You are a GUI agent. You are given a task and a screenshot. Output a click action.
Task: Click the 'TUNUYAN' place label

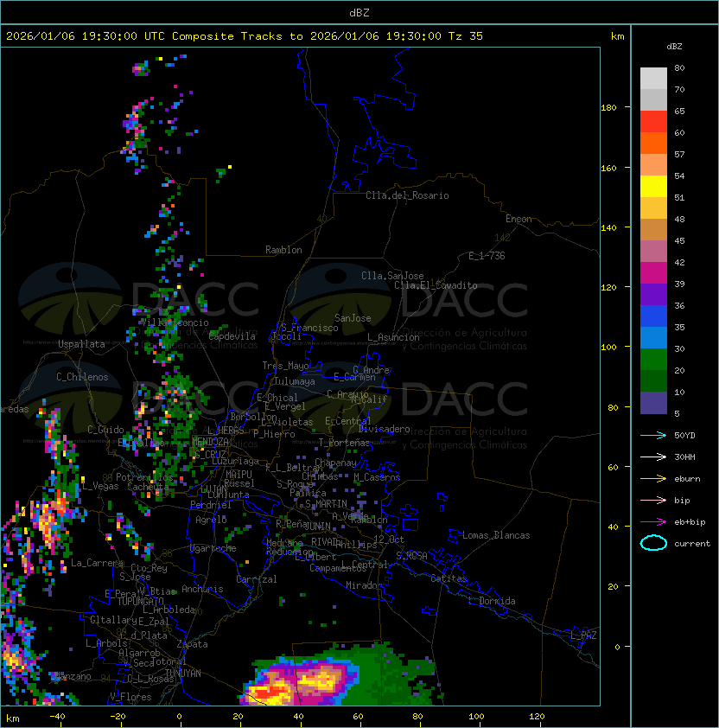183,674
